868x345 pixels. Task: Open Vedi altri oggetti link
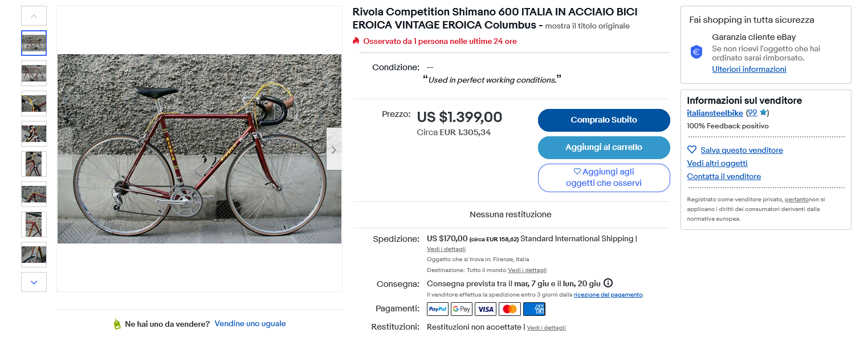tap(717, 163)
